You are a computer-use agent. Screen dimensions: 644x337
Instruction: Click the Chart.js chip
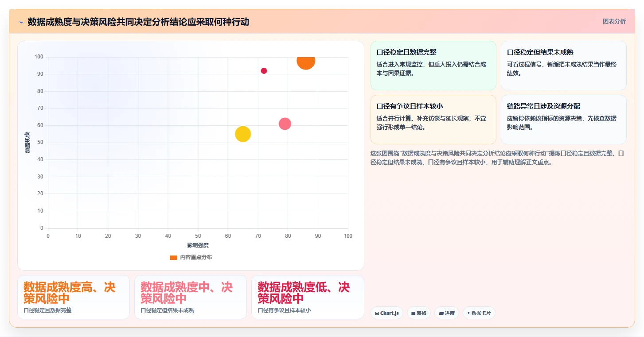387,313
